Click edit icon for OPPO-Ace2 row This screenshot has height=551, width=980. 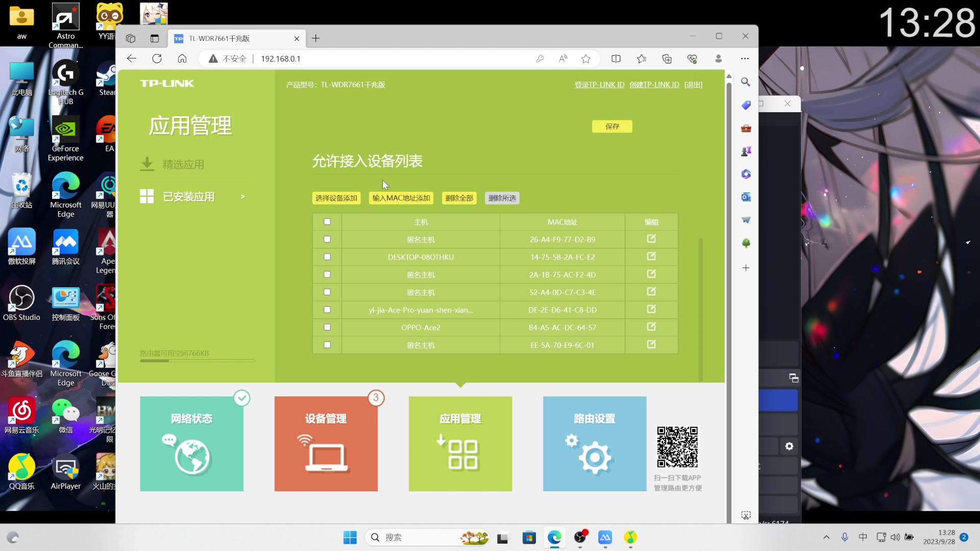pyautogui.click(x=651, y=327)
